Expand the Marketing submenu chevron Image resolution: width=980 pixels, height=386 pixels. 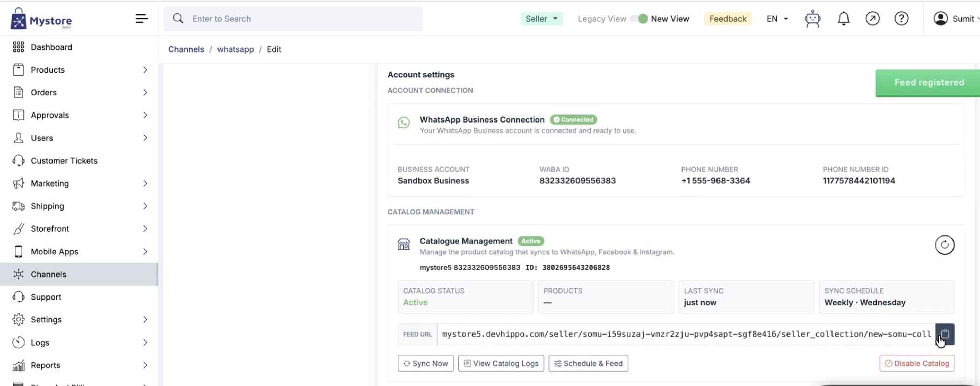click(x=145, y=183)
